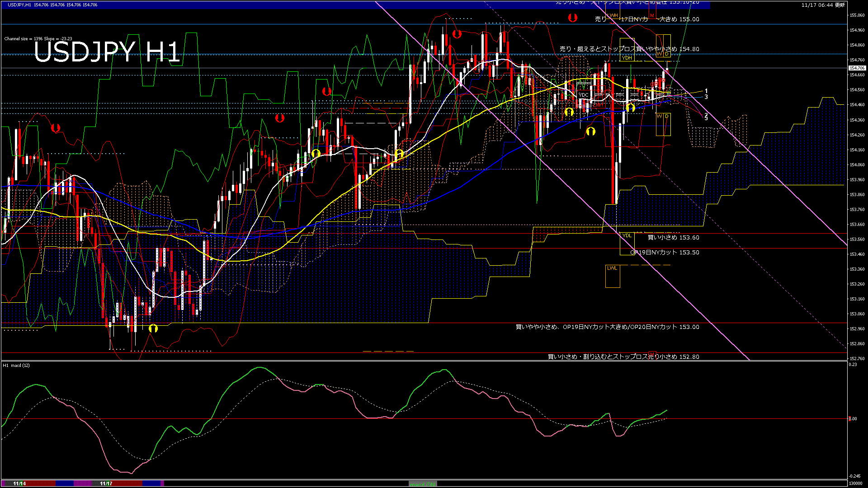Toggle the macd ON indicator switch
The width and height of the screenshot is (868, 488).
coord(422,484)
